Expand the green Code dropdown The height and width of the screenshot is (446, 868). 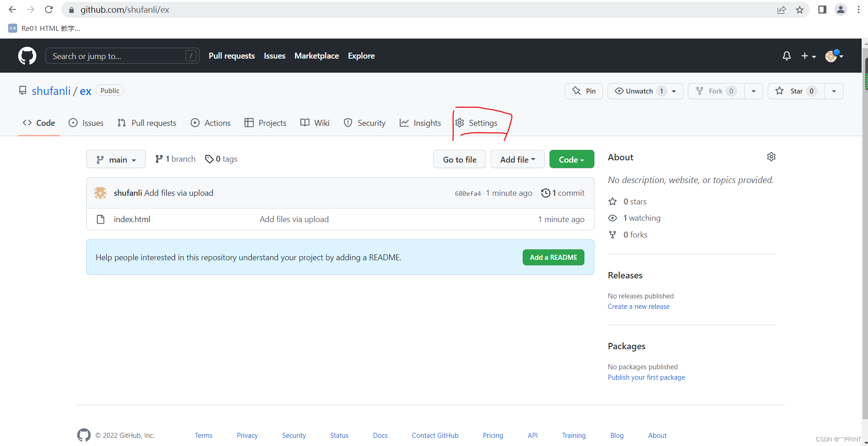(x=571, y=159)
